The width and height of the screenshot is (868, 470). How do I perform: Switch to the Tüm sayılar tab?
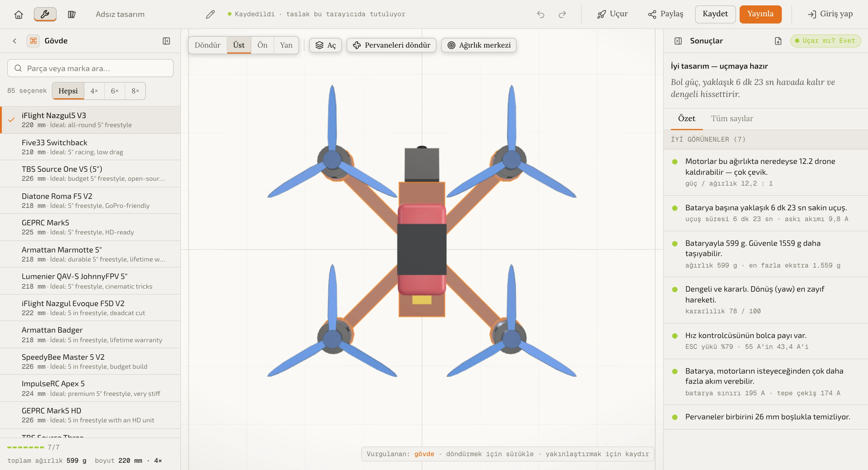(732, 119)
